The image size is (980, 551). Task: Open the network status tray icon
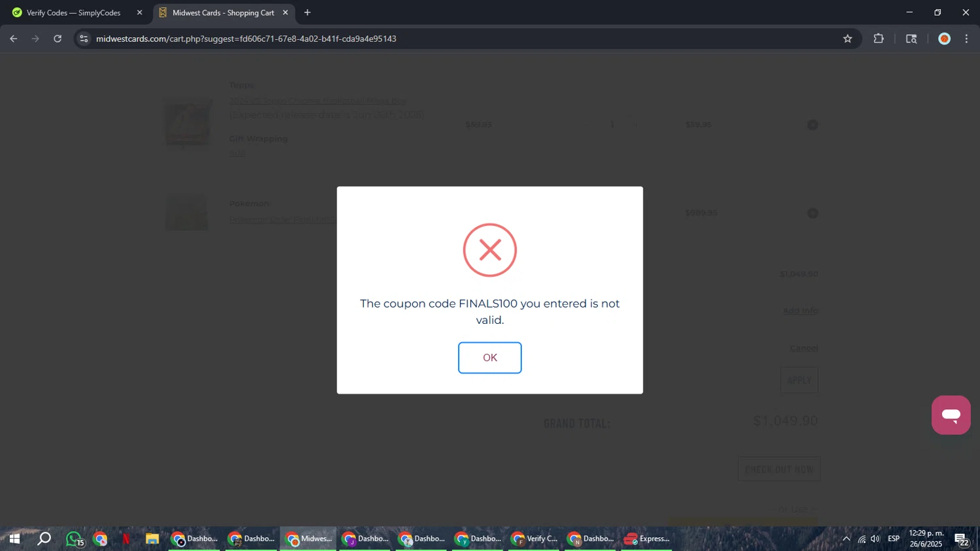click(x=862, y=539)
